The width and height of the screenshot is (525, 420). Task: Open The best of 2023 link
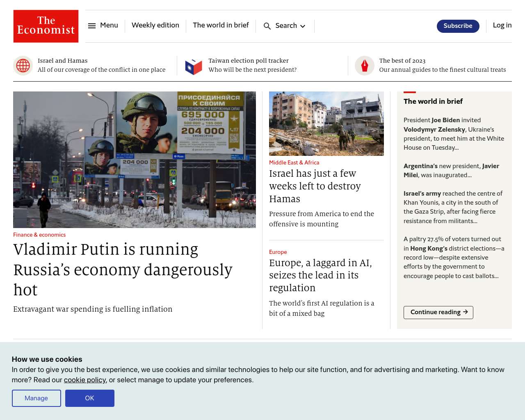402,61
